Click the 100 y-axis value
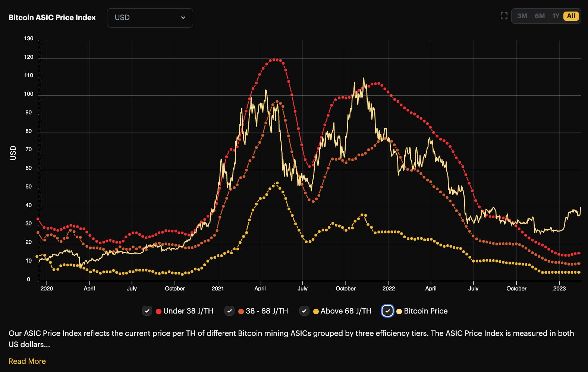Screen dimensions: 588x372 click(29, 94)
